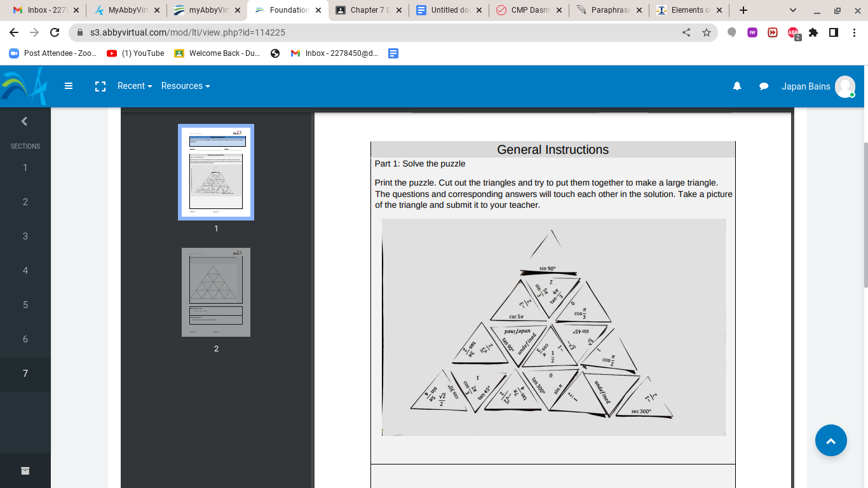The width and height of the screenshot is (868, 488).
Task: Click the ABP adblock extension icon
Action: click(x=794, y=34)
